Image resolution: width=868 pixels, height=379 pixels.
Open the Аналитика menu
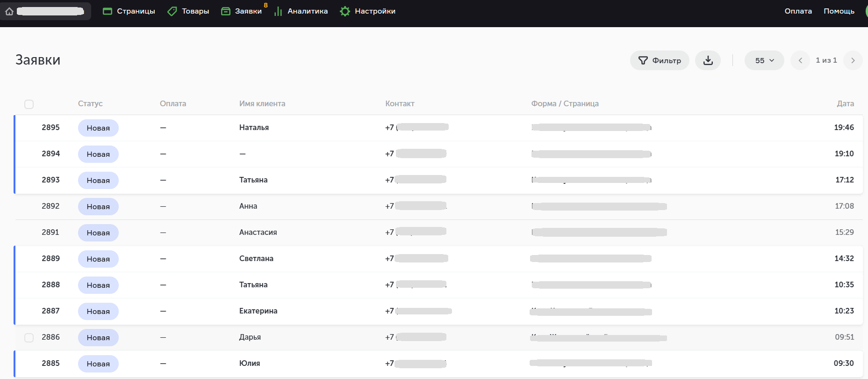[x=301, y=11]
